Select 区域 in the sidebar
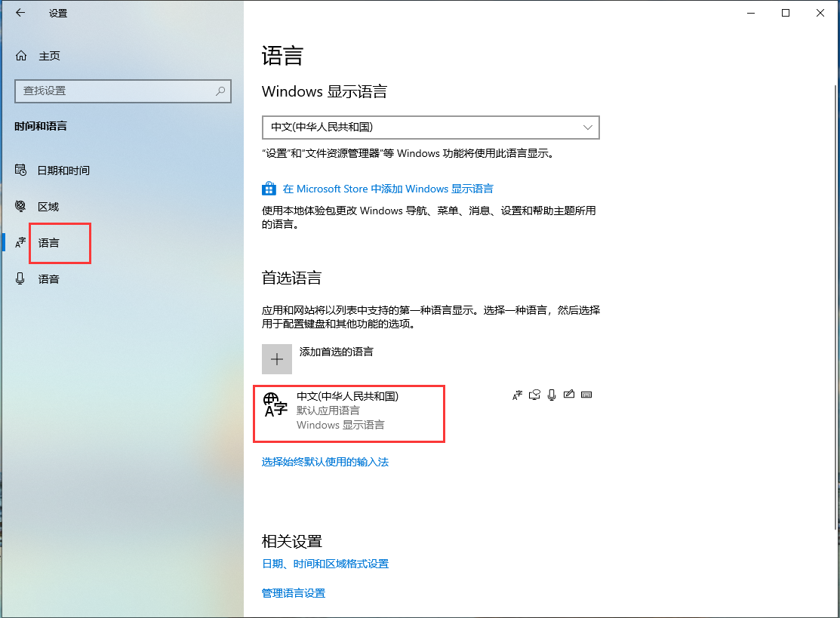 click(x=48, y=206)
